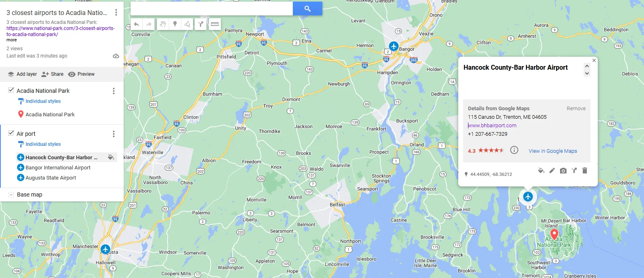Click the blue search magnifier button
Image resolution: width=644 pixels, height=278 pixels.
pyautogui.click(x=307, y=9)
